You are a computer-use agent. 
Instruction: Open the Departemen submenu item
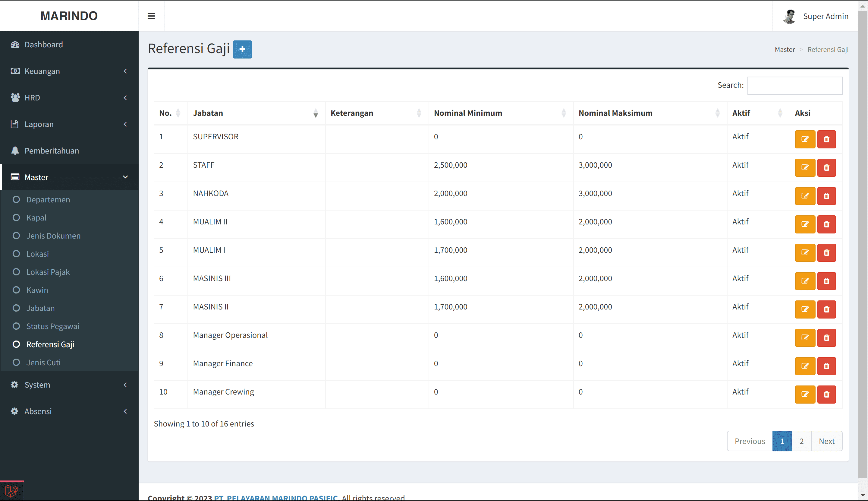(x=48, y=200)
